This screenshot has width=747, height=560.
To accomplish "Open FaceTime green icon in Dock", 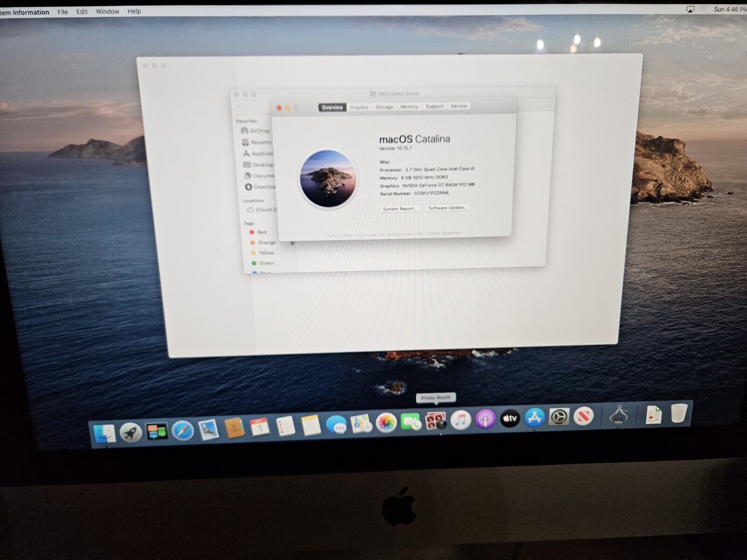I will 411,422.
